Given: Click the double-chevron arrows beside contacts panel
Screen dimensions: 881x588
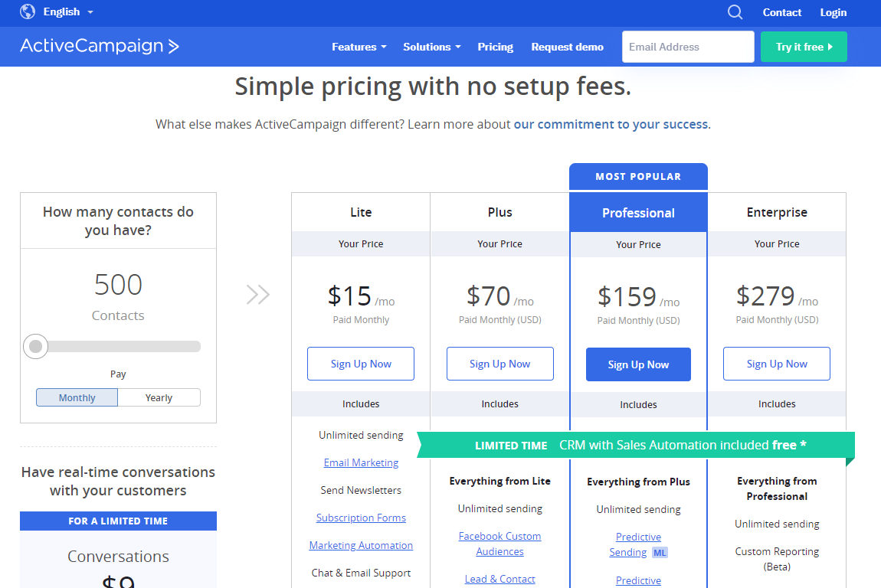Looking at the screenshot, I should click(x=258, y=294).
